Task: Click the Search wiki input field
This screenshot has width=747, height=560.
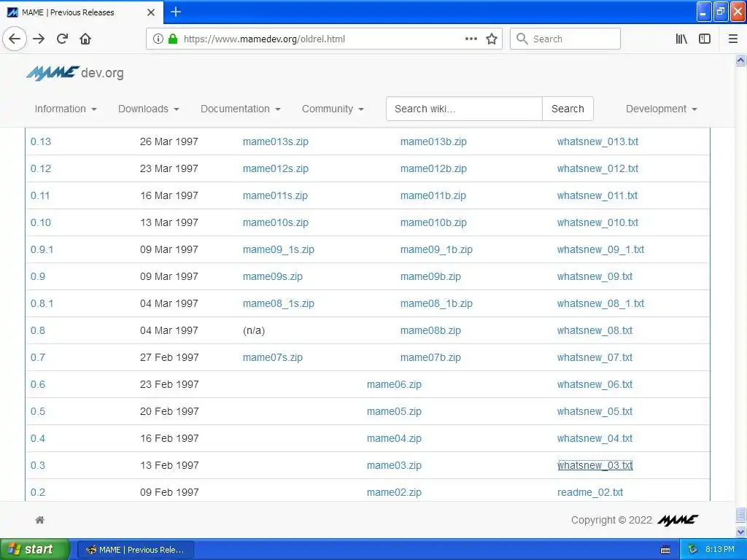Action: point(464,109)
